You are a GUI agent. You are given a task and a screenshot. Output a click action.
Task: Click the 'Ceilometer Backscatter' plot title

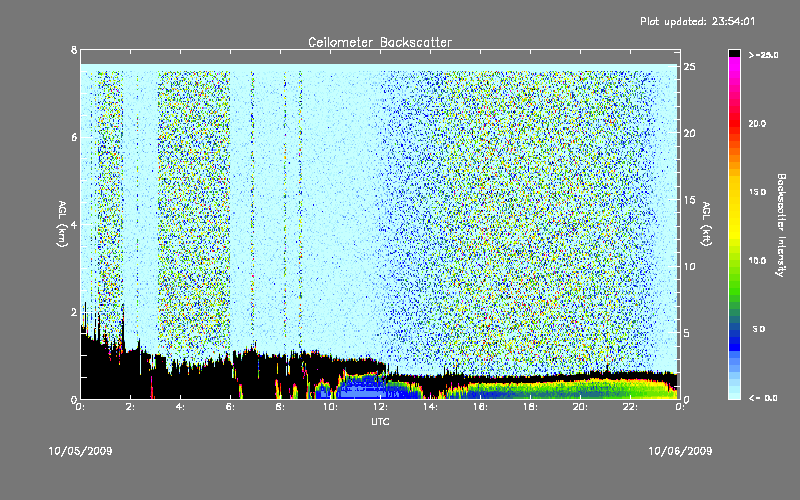point(380,42)
